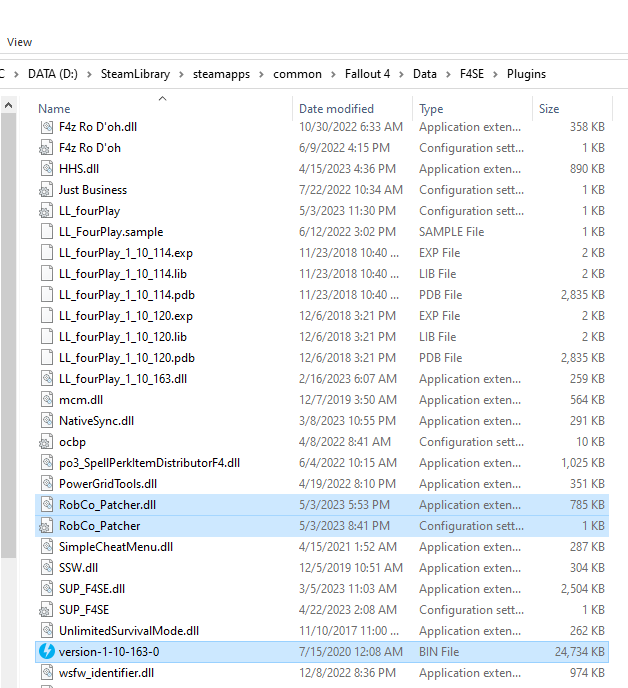Click the UnlimitedSurvivalMode.dll file icon
Image resolution: width=628 pixels, height=688 pixels.
pos(47,631)
